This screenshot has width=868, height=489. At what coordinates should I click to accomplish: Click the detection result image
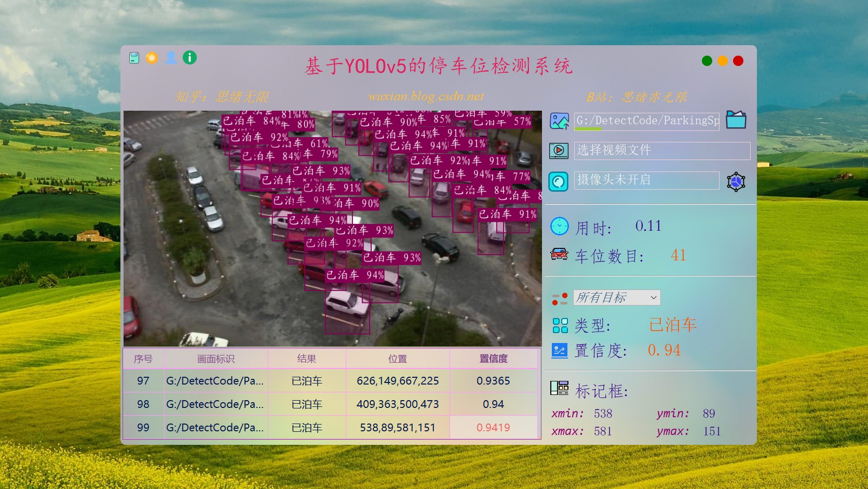[332, 229]
